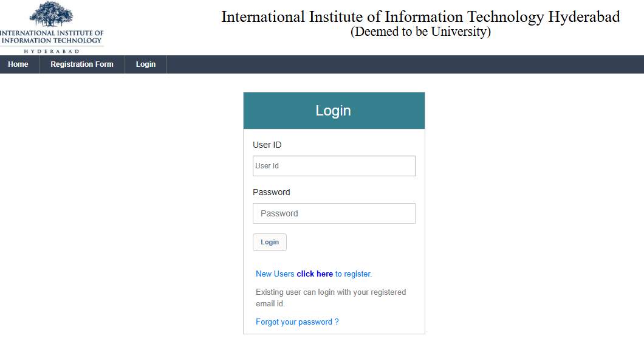Screen dimensions: 644x341
Task: Select Login in the navigation bar
Action: click(146, 64)
